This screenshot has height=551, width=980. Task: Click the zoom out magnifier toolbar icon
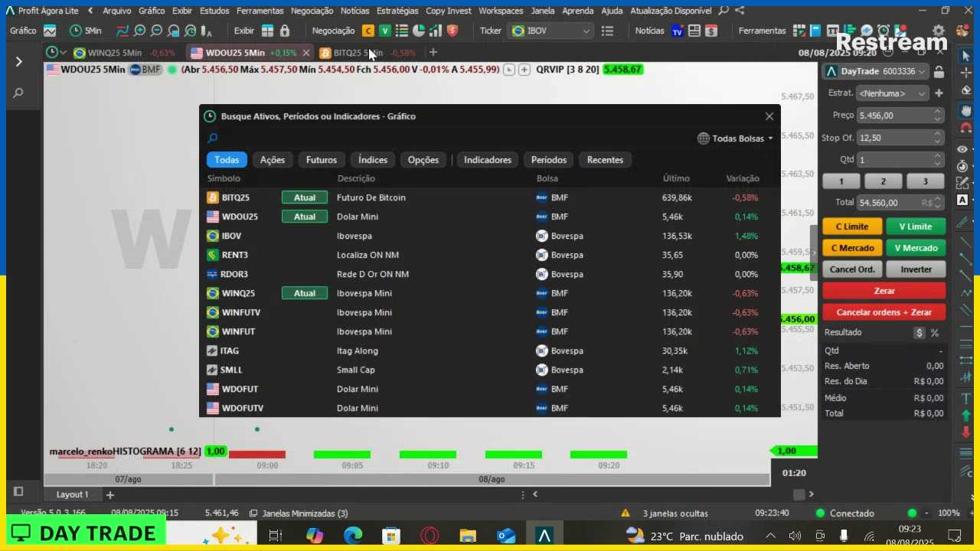(156, 31)
